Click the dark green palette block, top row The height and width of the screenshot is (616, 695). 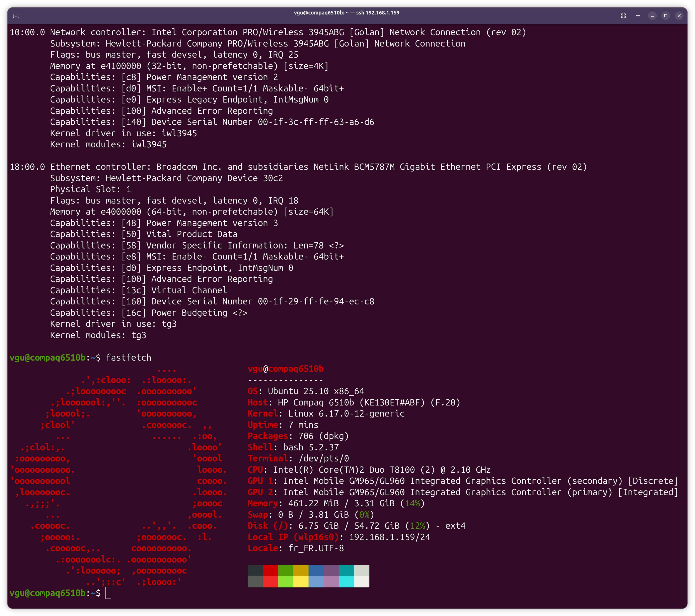[286, 570]
